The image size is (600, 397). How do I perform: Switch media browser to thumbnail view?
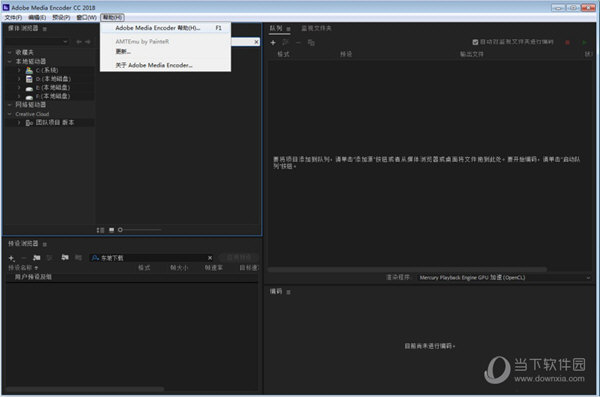tap(111, 230)
